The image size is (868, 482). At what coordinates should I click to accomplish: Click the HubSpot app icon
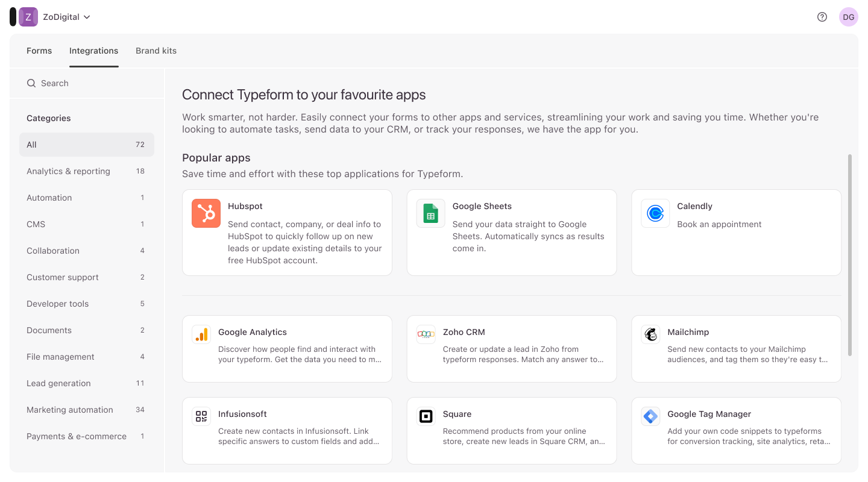pos(206,213)
